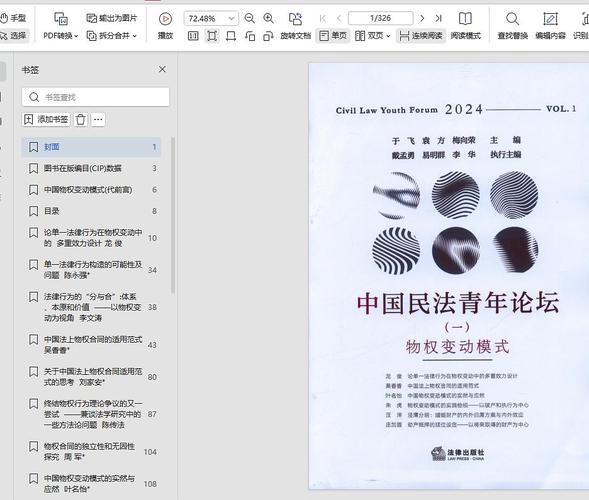This screenshot has width=589, height=500.
Task: Click the actual size 1:1 icon
Action: [x=193, y=36]
